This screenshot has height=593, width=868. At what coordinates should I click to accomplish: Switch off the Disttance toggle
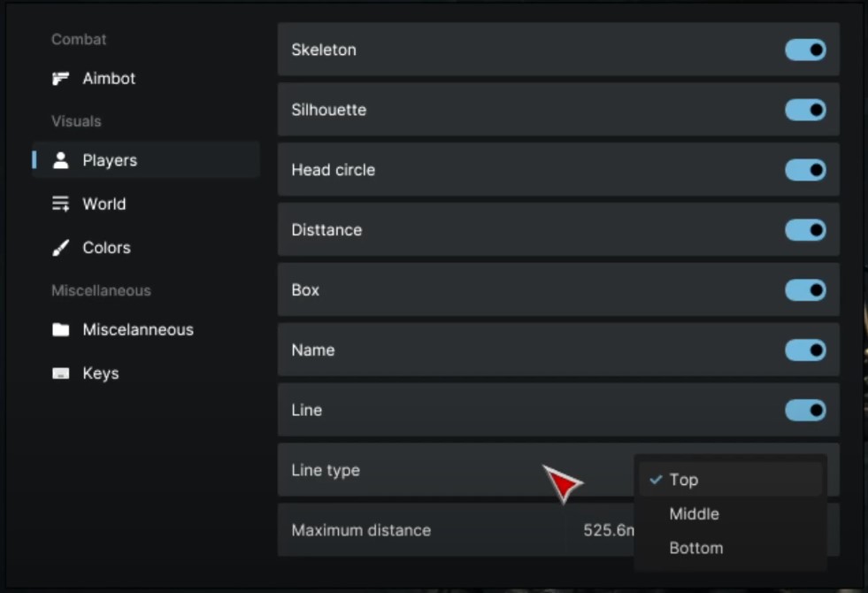805,230
